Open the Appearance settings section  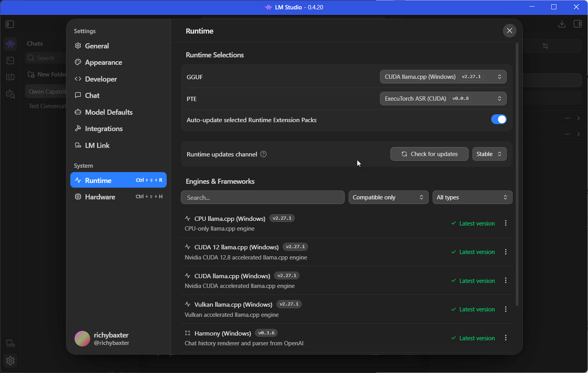[118, 62]
